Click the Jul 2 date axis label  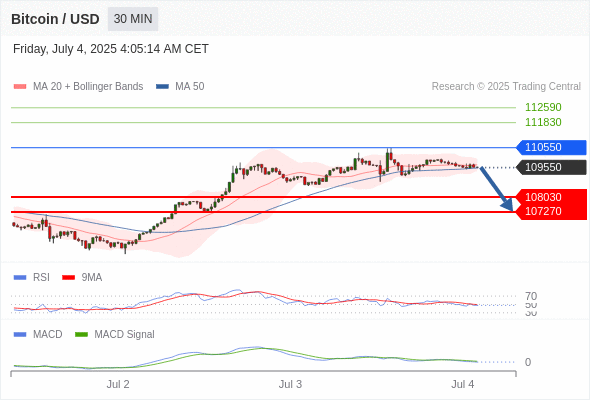click(x=118, y=384)
